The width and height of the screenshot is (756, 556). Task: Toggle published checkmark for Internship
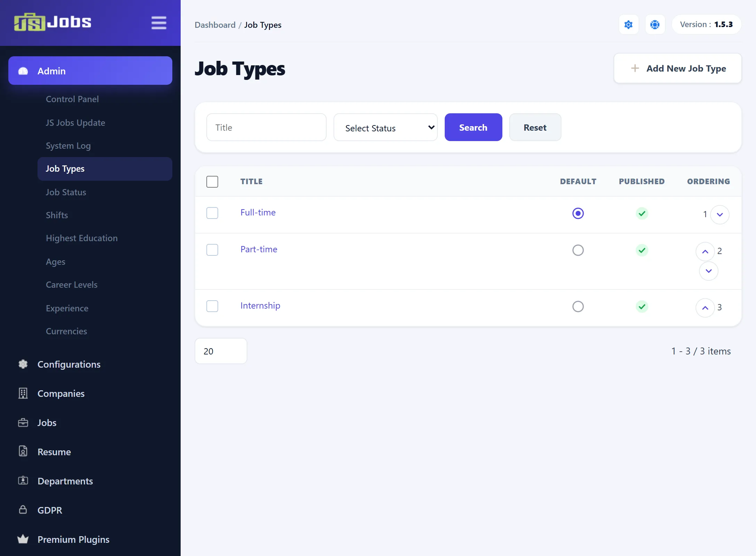[x=642, y=306]
